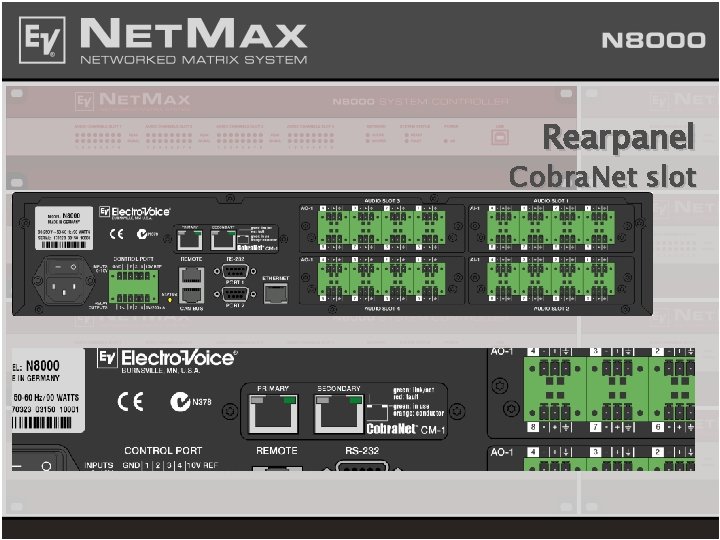Click terminal number 7 in enlarged view
The image size is (720, 540).
click(595, 427)
